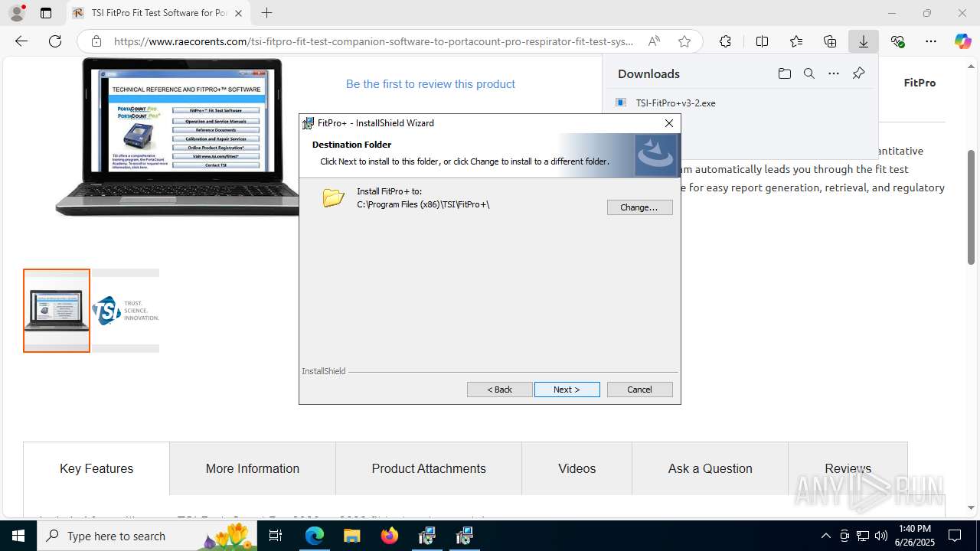Image resolution: width=980 pixels, height=551 pixels.
Task: Add page to favorites star icon
Action: [684, 41]
